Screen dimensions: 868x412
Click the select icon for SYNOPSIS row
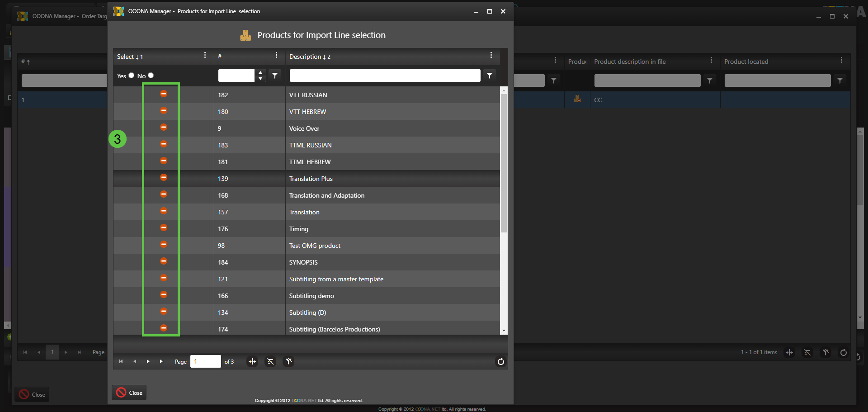click(164, 261)
